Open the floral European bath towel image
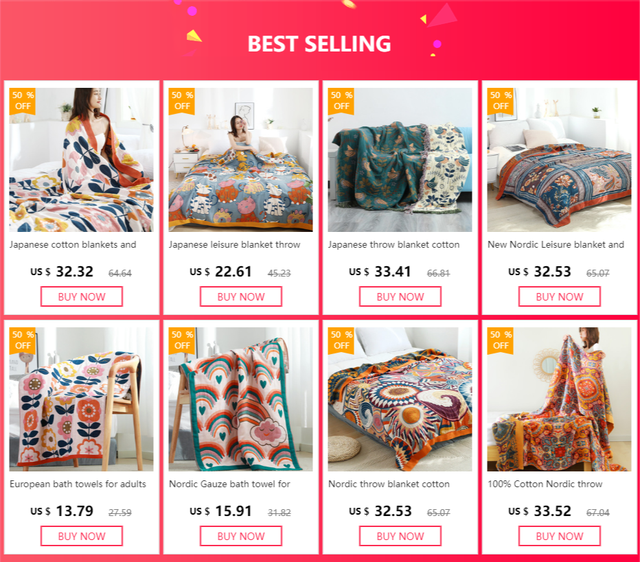The image size is (640, 562). click(x=82, y=399)
